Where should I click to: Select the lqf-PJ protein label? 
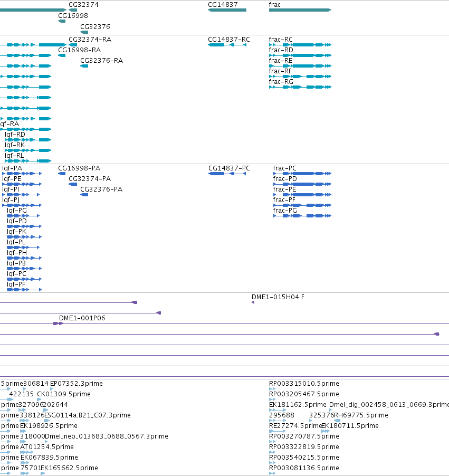click(x=11, y=200)
